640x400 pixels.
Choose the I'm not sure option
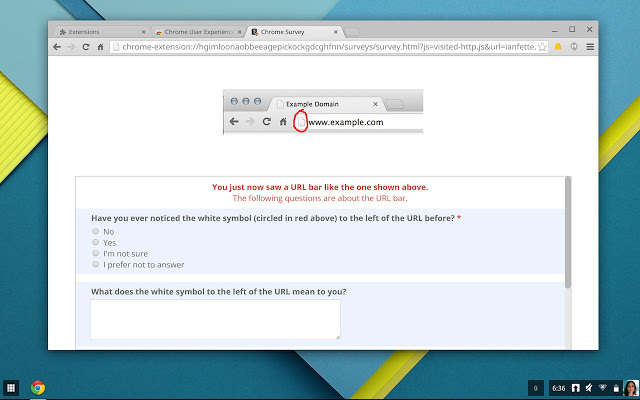coord(96,253)
